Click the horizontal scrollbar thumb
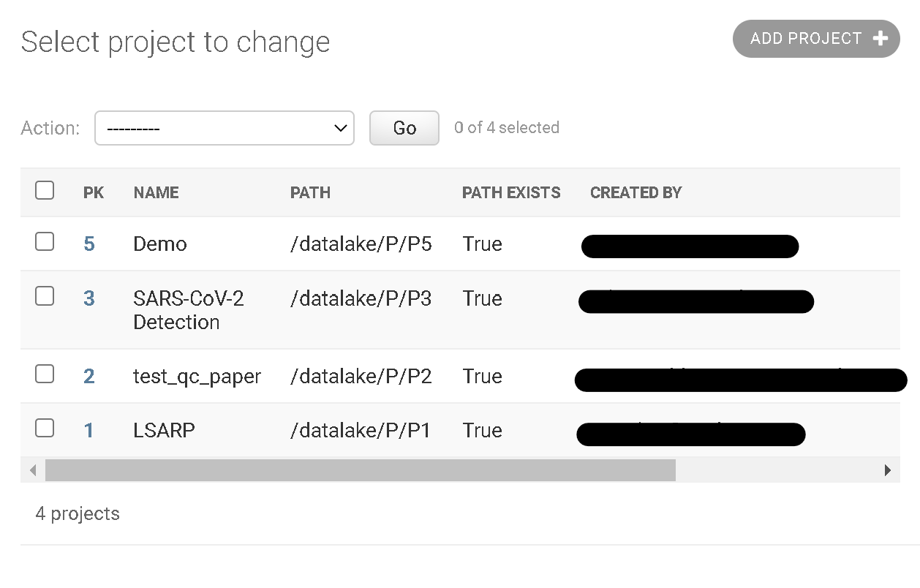 pos(361,470)
